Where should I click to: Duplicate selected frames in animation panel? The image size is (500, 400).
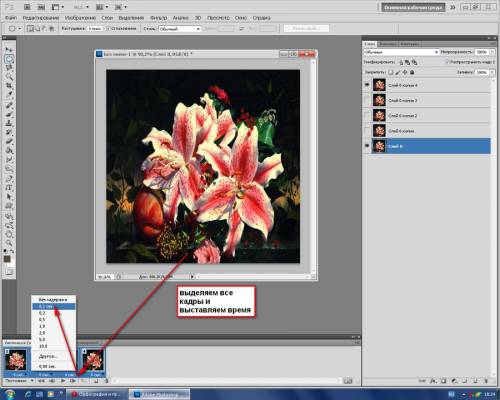click(x=96, y=381)
